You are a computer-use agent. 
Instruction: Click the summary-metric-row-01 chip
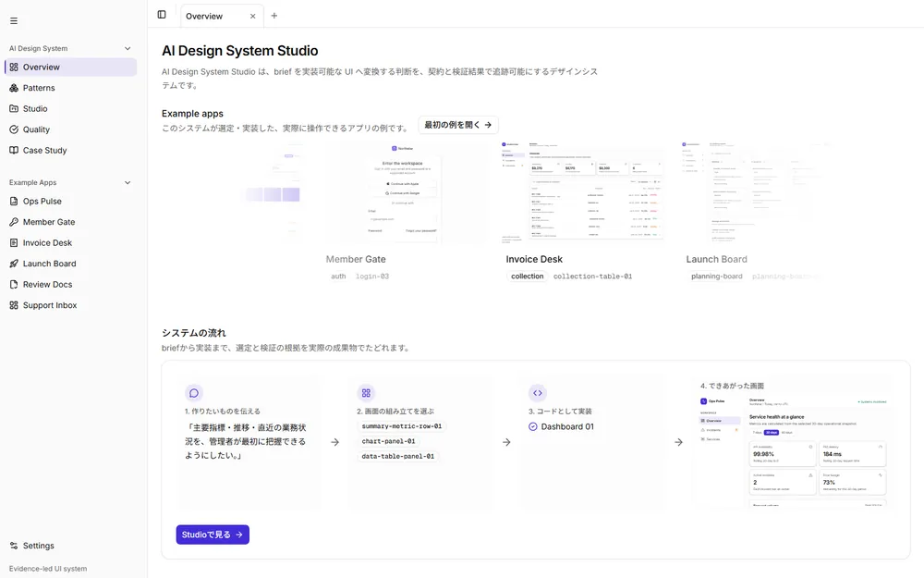(401, 425)
